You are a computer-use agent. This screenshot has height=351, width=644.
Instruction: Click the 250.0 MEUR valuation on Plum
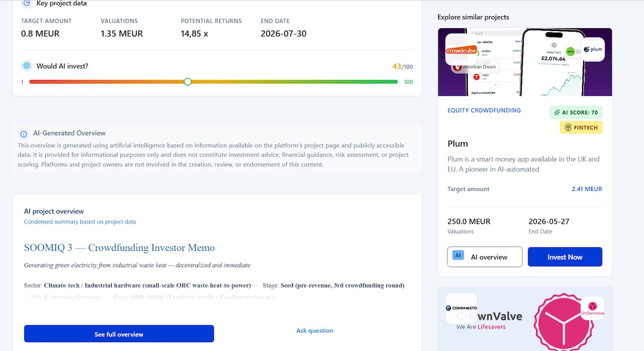click(469, 221)
